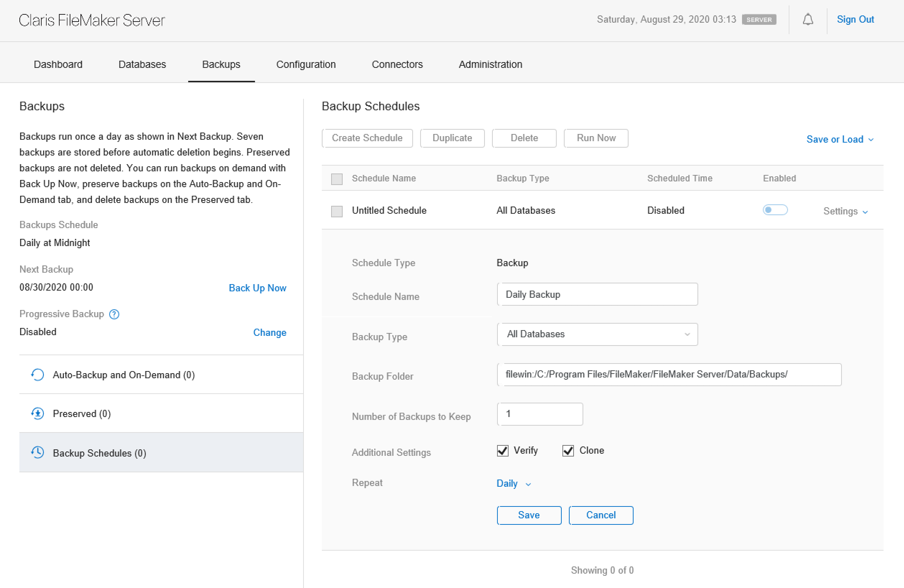Screen dimensions: 904x588
Task: Enable the Untitled Schedule toggle switch
Action: coord(775,210)
